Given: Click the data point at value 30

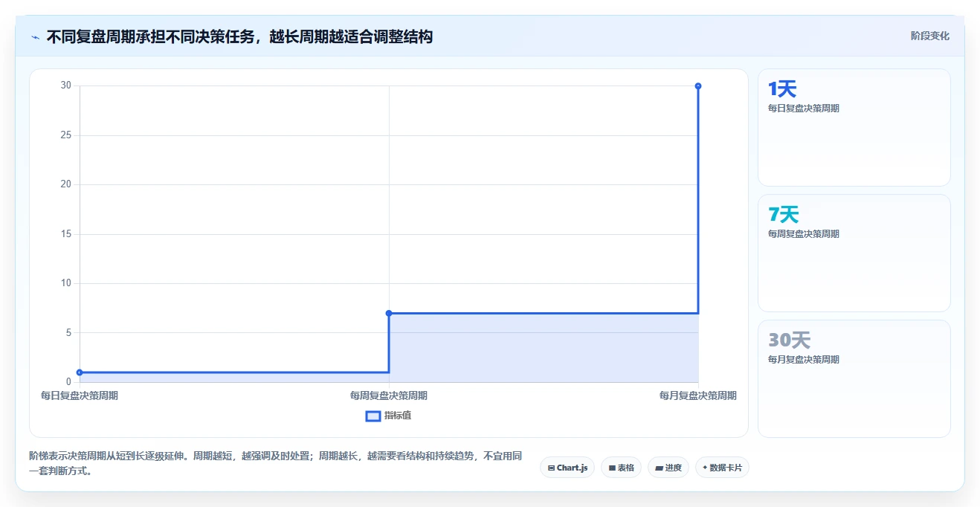Looking at the screenshot, I should pos(698,86).
